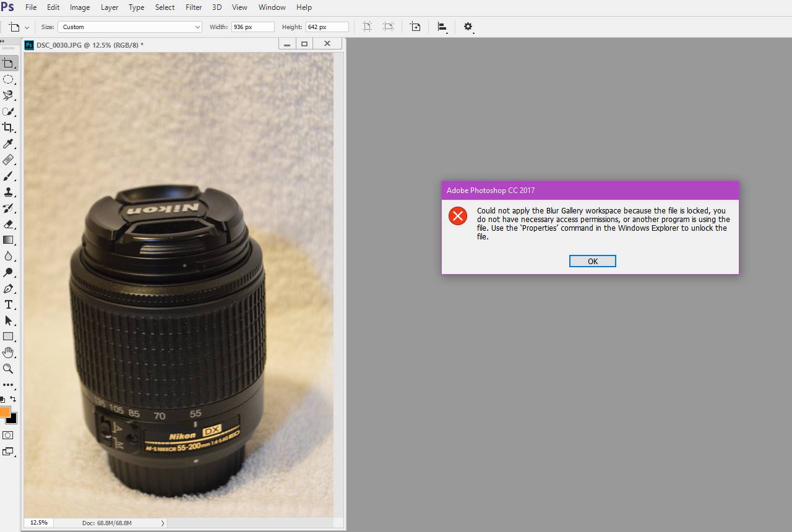The image size is (792, 532).
Task: Select the Brush tool
Action: click(x=9, y=176)
